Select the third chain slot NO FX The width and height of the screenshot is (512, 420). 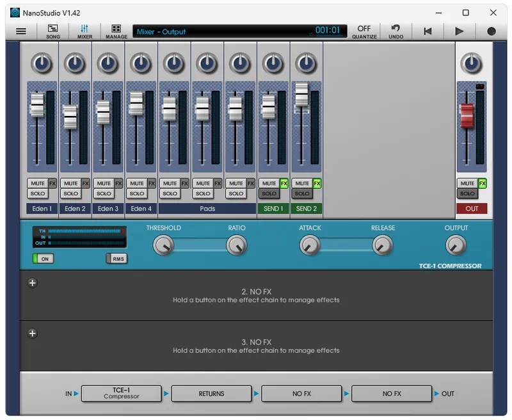click(x=301, y=393)
